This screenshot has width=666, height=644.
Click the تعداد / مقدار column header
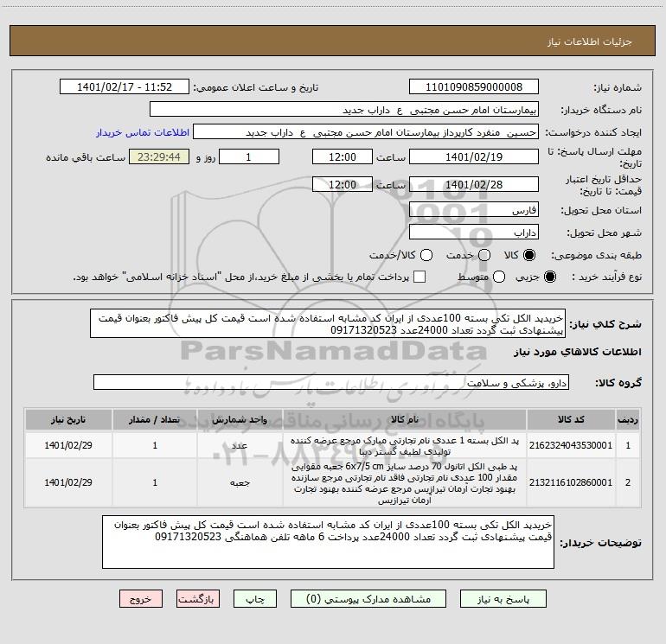coord(155,420)
